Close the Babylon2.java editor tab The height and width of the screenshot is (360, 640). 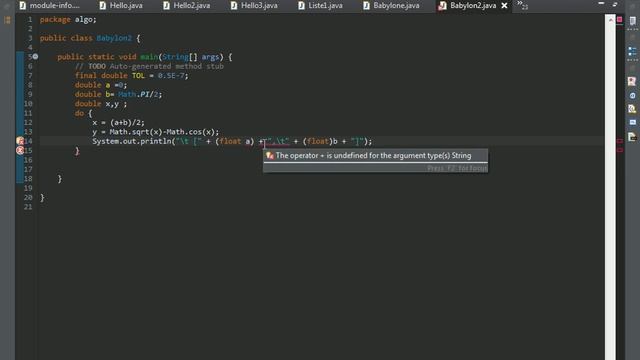[504, 6]
